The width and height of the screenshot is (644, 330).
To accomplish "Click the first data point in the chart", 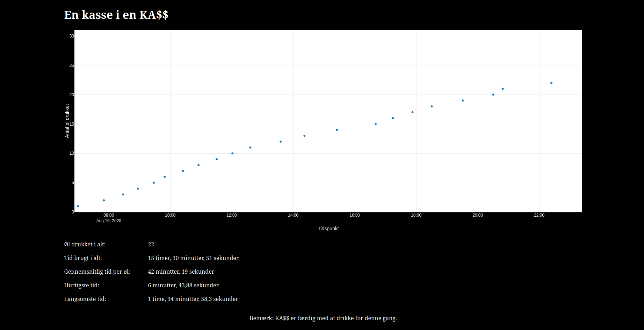I will 78,206.
